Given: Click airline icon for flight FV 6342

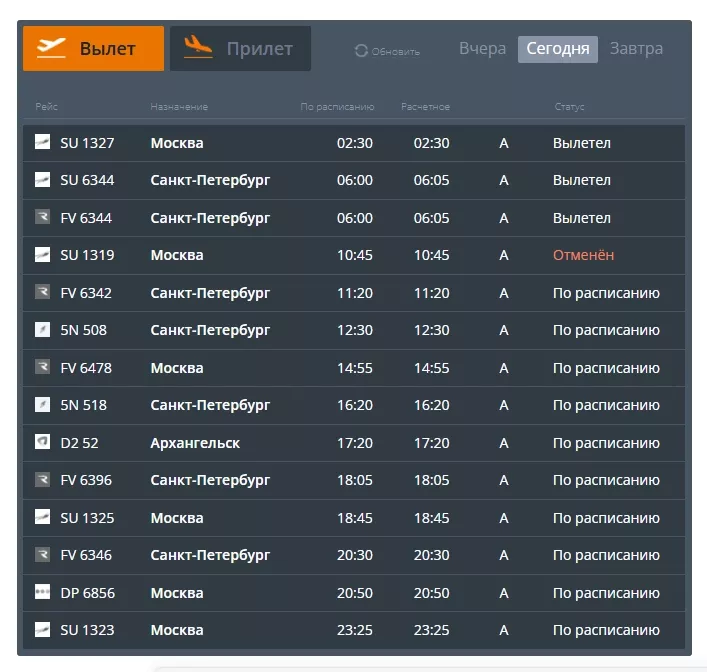Looking at the screenshot, I should pyautogui.click(x=42, y=292).
